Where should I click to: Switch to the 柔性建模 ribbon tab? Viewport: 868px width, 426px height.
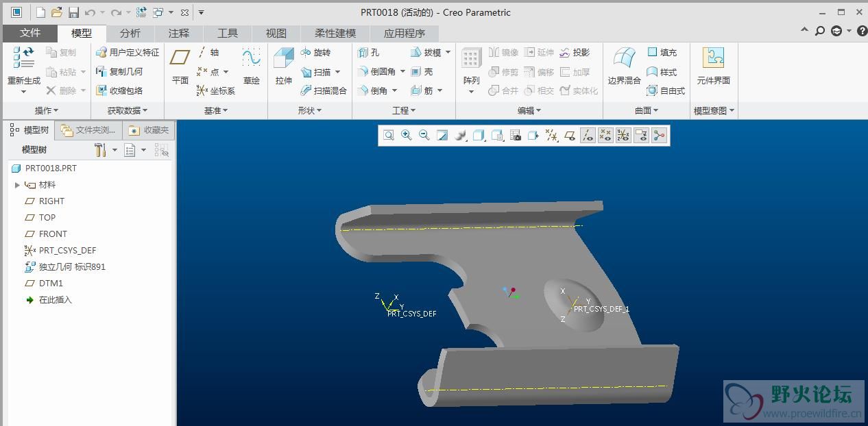point(335,33)
